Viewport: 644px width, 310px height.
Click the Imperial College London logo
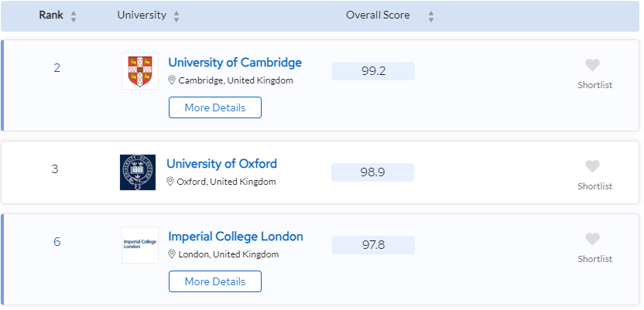(139, 245)
